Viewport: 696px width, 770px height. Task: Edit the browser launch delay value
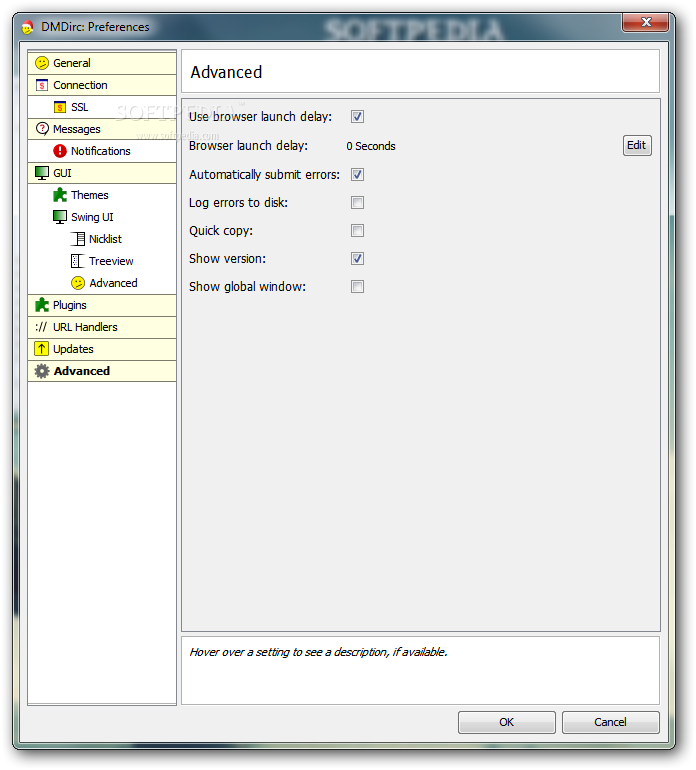[x=637, y=145]
